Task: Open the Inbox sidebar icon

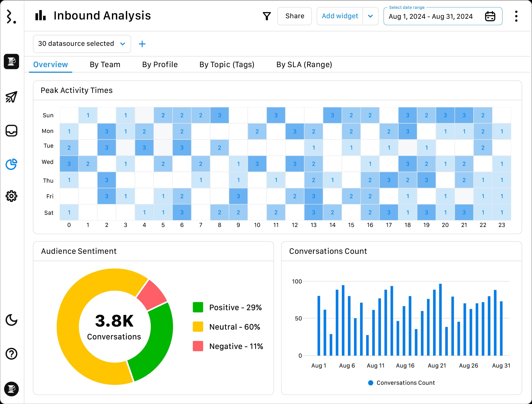Action: (x=11, y=131)
